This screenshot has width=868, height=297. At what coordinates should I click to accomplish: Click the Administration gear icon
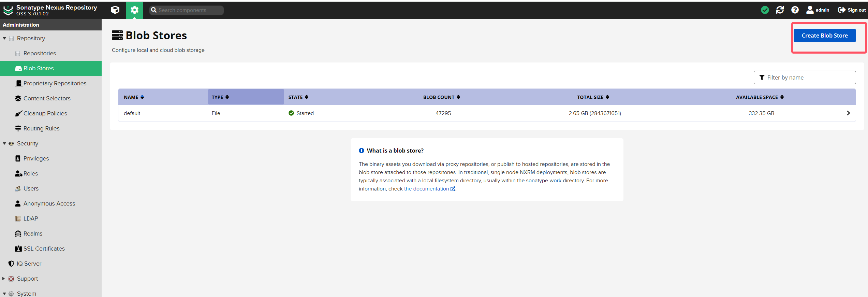tap(134, 10)
